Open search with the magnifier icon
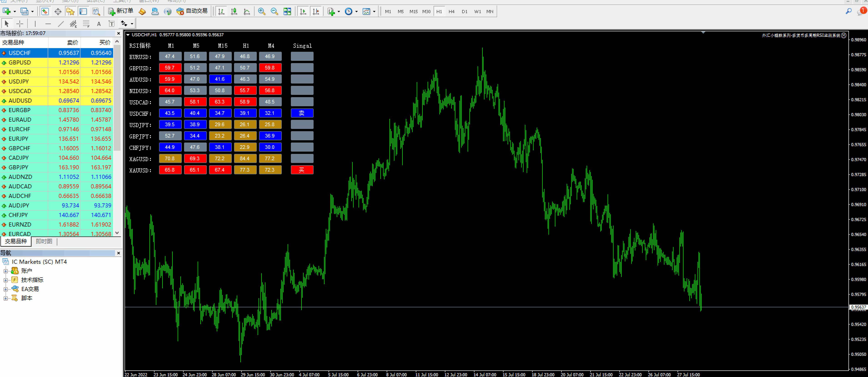The height and width of the screenshot is (377, 868). (848, 11)
